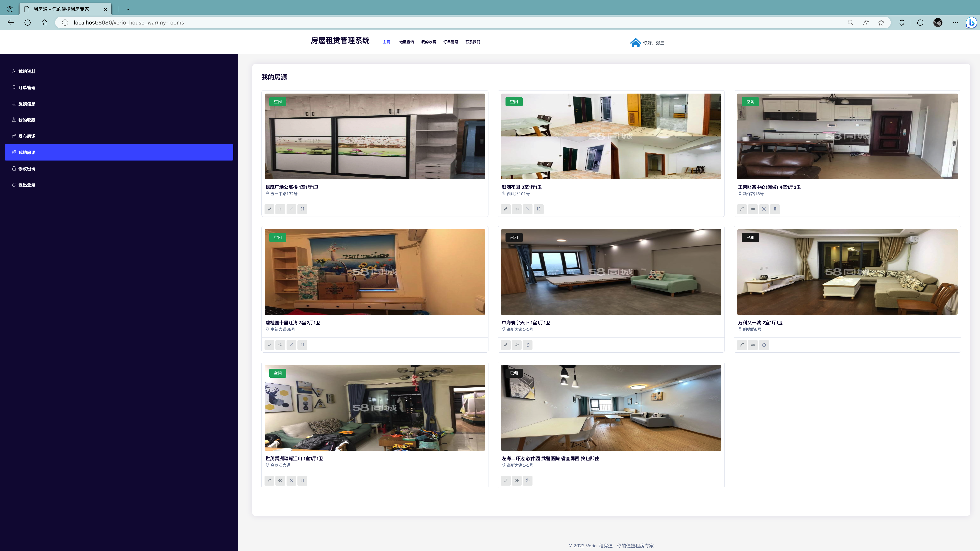Click the eye icon on the 世茂禹洲璀璨江山 listing
Screen dimensions: 980x551
click(280, 480)
